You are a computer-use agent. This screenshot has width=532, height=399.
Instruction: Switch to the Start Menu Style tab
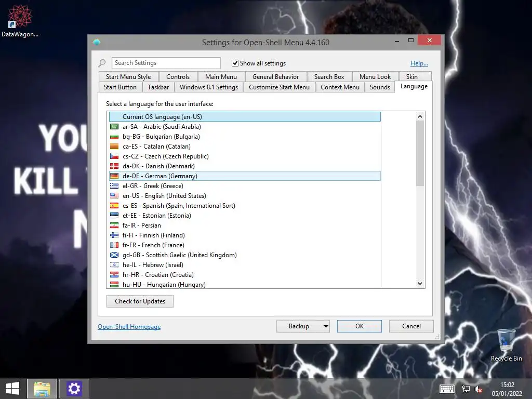tap(128, 77)
